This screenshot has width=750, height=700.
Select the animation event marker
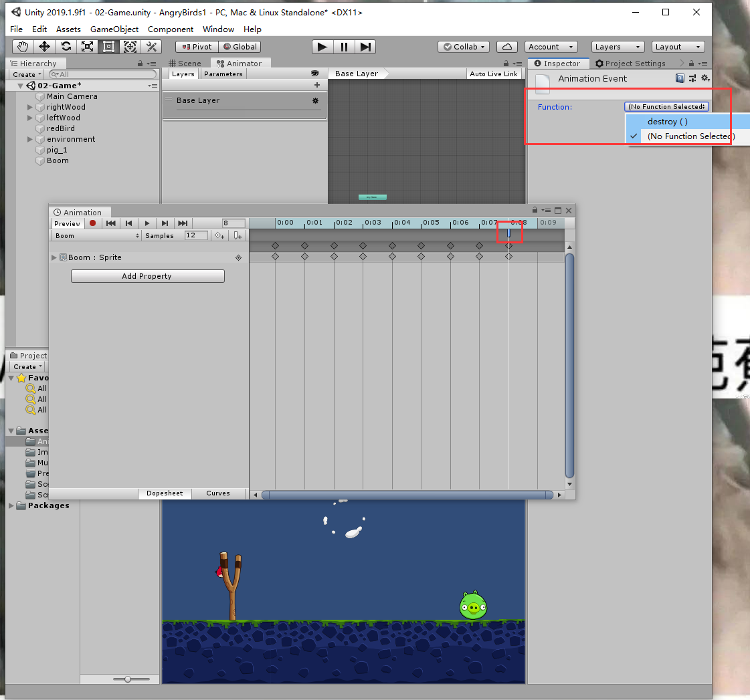[x=508, y=233]
